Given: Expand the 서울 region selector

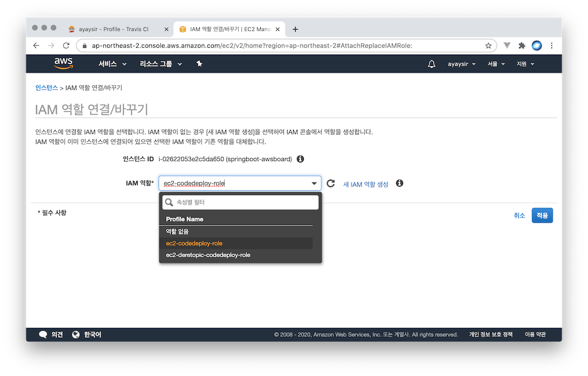Looking at the screenshot, I should pos(496,64).
